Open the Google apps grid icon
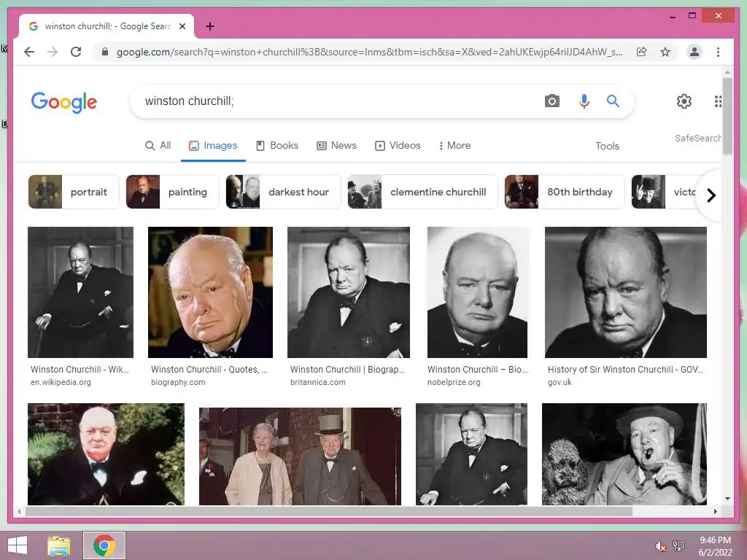This screenshot has height=560, width=747. (718, 101)
